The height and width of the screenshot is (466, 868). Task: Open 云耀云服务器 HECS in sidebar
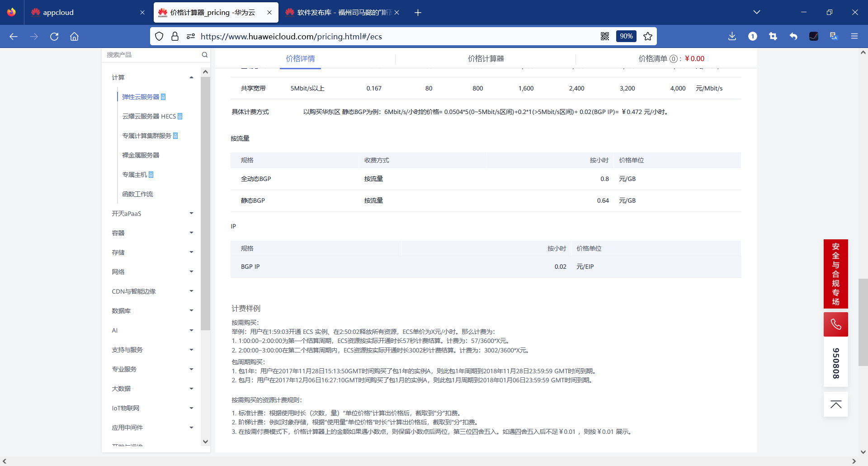pyautogui.click(x=149, y=116)
